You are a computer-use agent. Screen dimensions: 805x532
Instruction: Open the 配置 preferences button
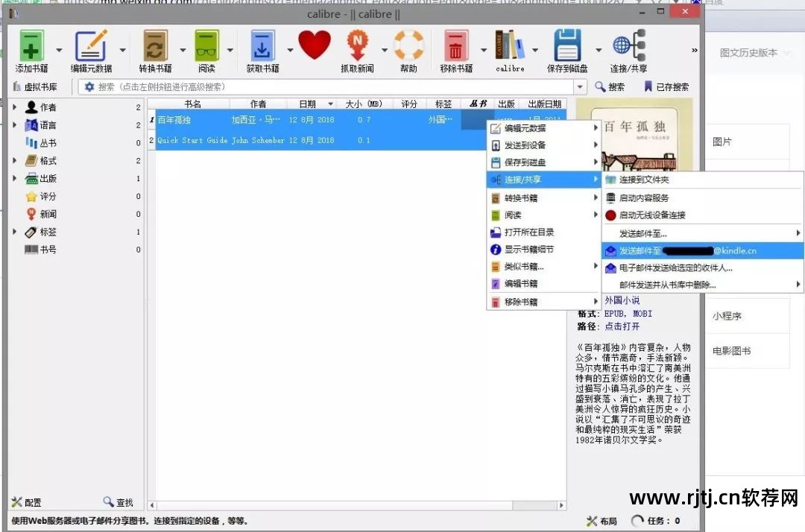pyautogui.click(x=25, y=501)
